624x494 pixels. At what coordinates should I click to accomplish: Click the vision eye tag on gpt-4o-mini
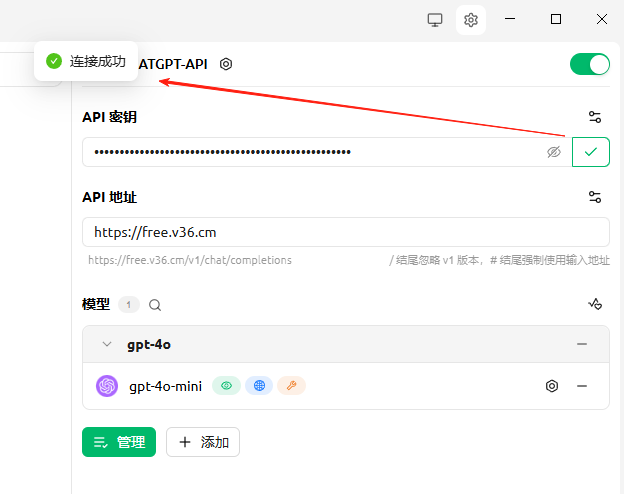(226, 386)
